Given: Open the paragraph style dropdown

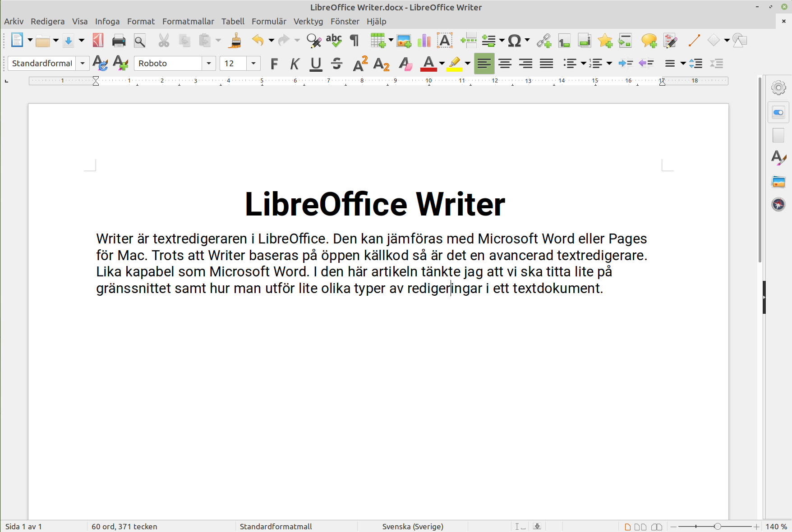Looking at the screenshot, I should click(x=83, y=63).
